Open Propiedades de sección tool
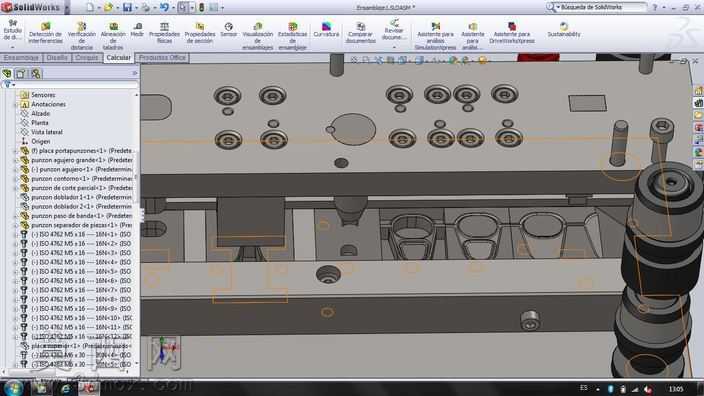Image resolution: width=704 pixels, height=396 pixels. pos(200,33)
